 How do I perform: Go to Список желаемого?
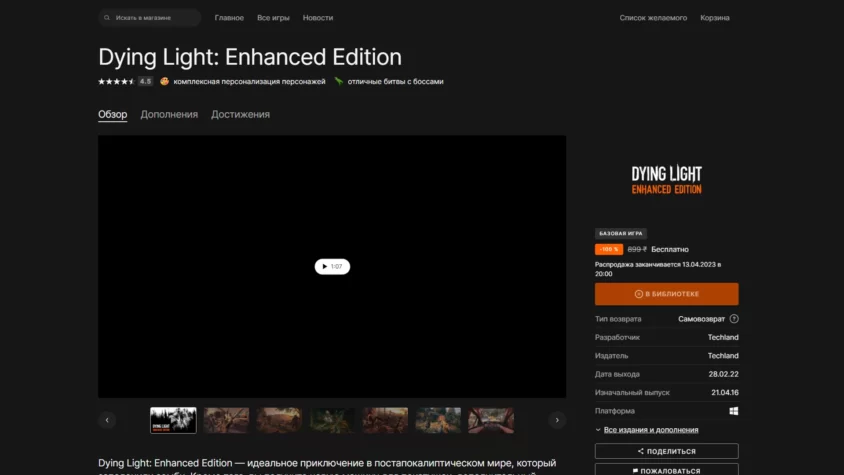653,18
